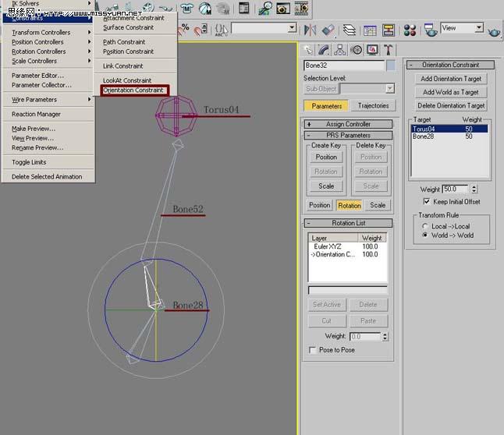The width and height of the screenshot is (504, 435).
Task: Click Create Key Position button
Action: coord(326,157)
